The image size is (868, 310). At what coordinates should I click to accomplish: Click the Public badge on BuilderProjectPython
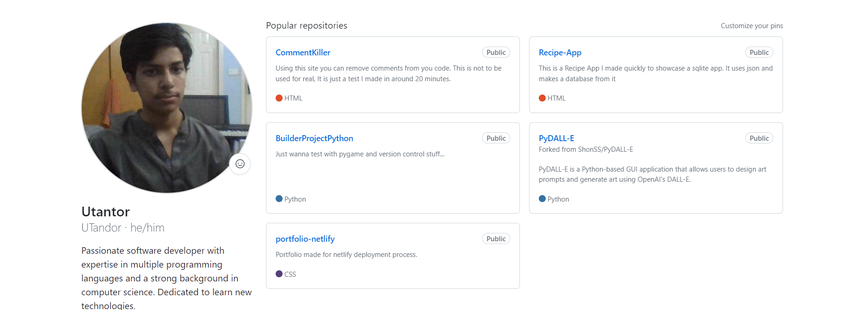pyautogui.click(x=496, y=138)
